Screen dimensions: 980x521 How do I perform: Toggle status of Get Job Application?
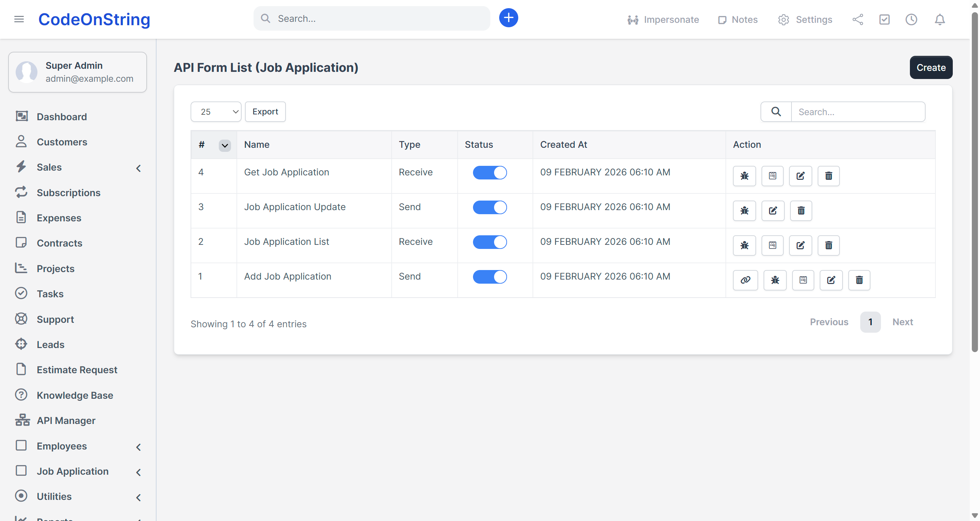tap(490, 173)
